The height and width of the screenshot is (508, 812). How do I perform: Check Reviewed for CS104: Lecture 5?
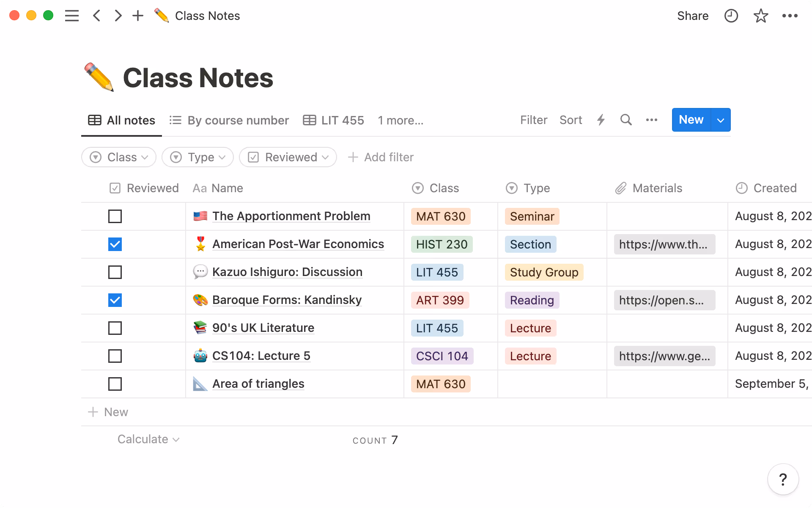pos(115,356)
